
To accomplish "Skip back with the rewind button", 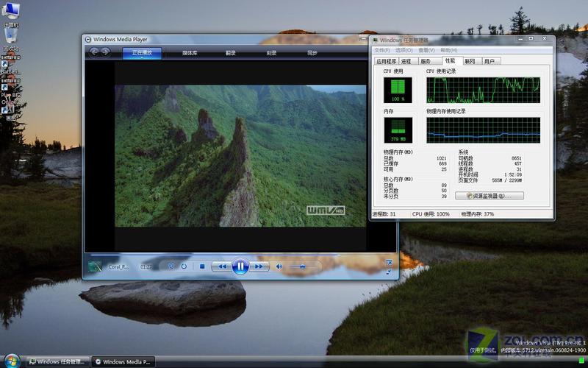I will (222, 266).
